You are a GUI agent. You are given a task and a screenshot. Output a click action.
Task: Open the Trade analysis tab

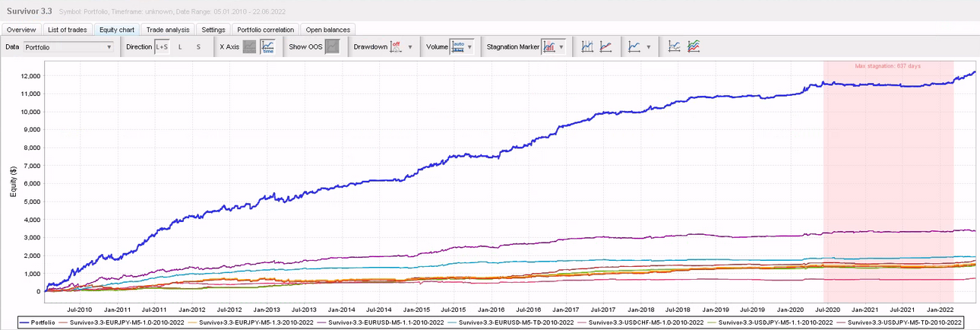click(x=168, y=30)
